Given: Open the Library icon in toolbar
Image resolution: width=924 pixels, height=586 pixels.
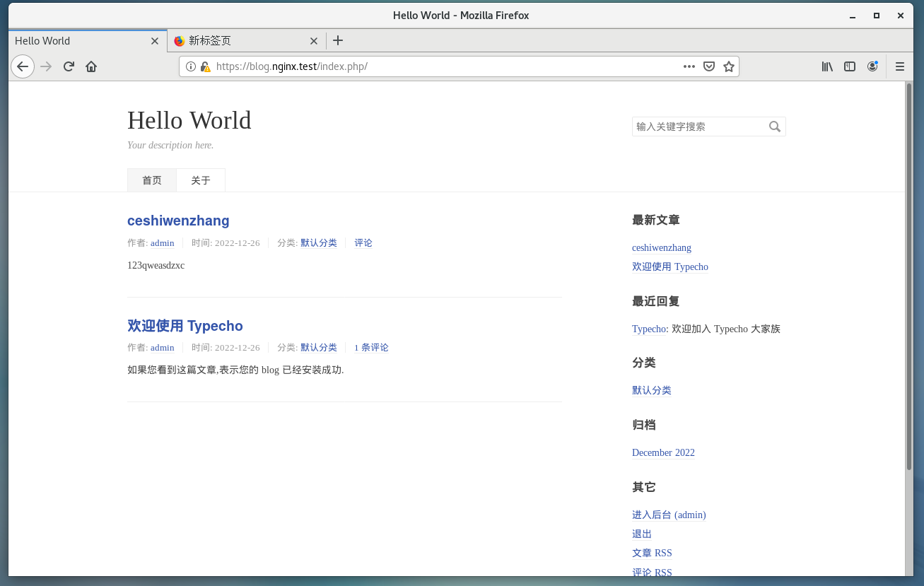Looking at the screenshot, I should (827, 66).
